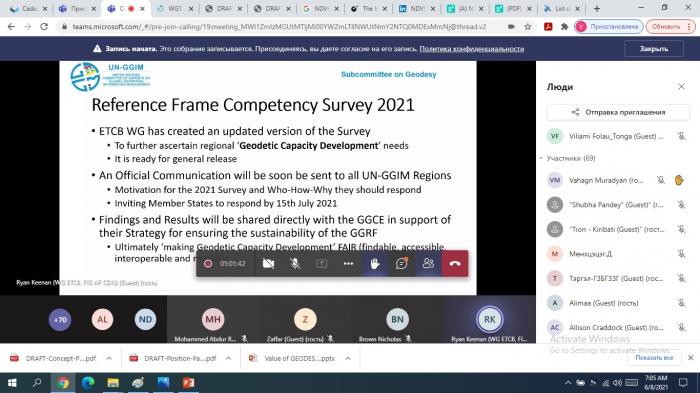The height and width of the screenshot is (393, 700).
Task: Click Показать все downloads button
Action: click(x=654, y=358)
